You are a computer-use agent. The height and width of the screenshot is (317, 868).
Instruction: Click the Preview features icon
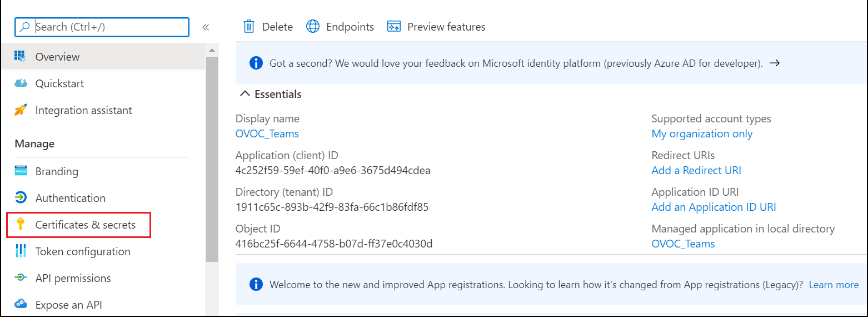[394, 27]
